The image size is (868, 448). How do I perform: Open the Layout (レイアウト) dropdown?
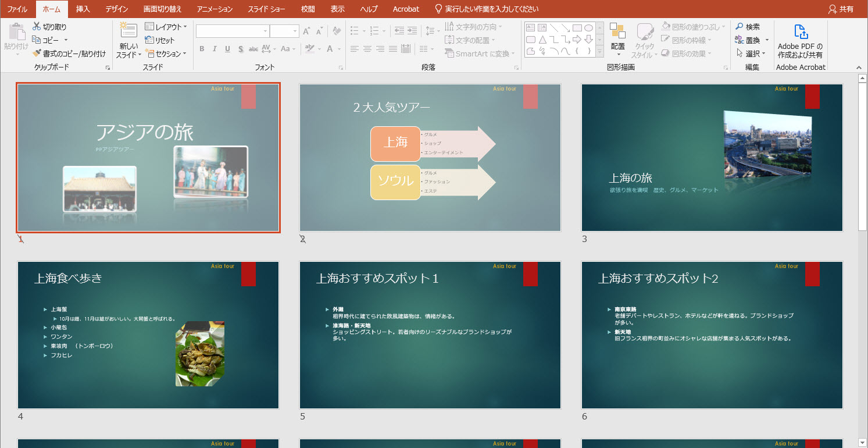point(166,27)
